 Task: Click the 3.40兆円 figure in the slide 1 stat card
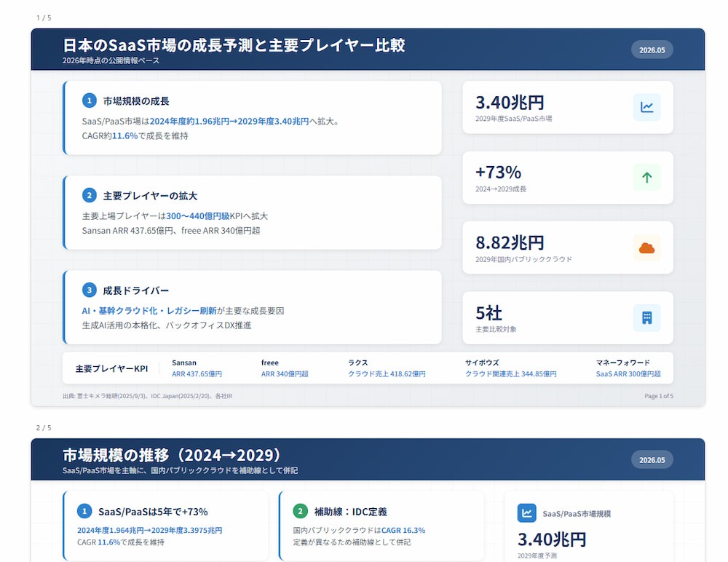pyautogui.click(x=510, y=102)
